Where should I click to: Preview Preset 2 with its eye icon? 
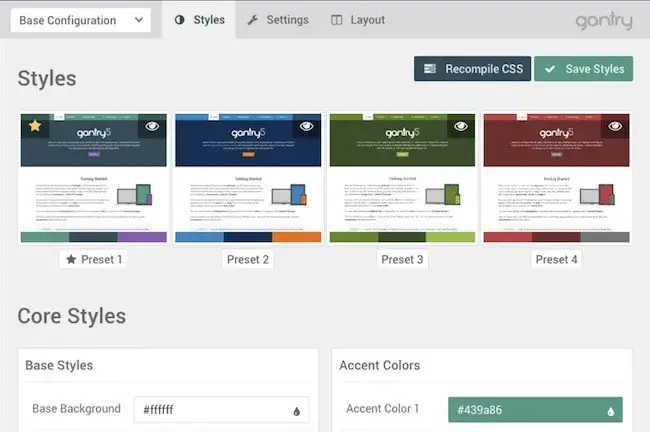[306, 126]
